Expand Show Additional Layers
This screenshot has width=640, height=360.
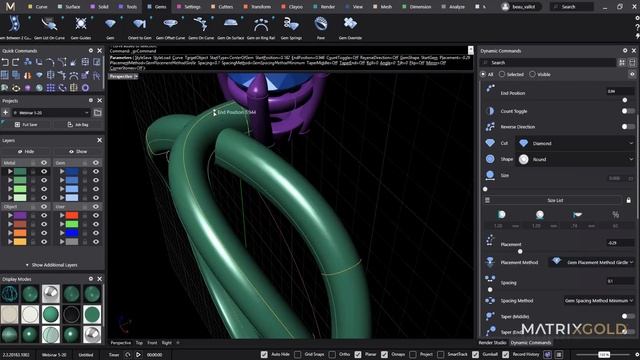(51, 265)
